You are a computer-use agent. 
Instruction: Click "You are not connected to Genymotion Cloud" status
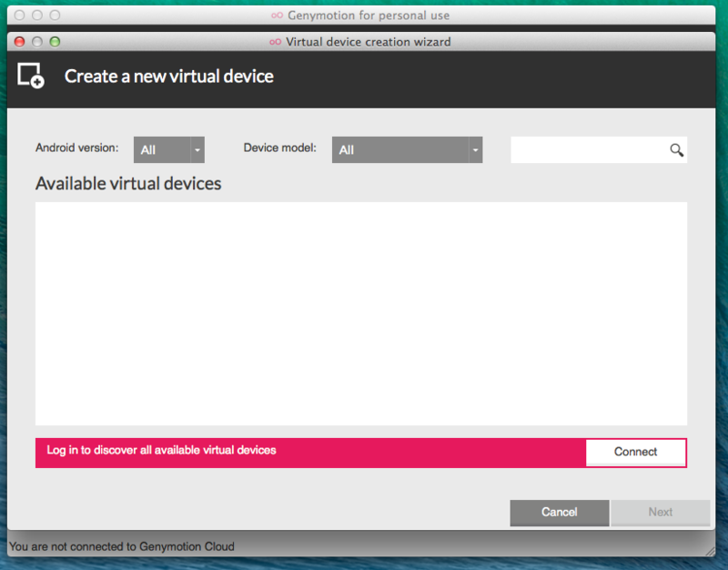pos(122,546)
